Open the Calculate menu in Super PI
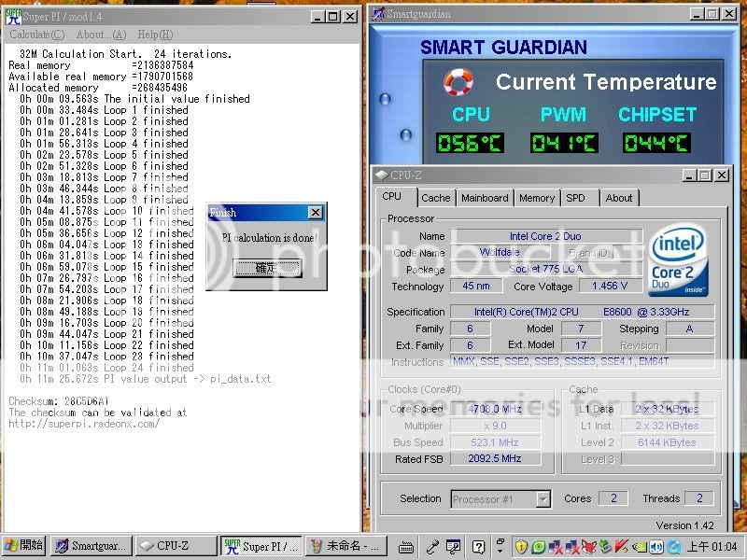747x560 pixels. pos(37,35)
